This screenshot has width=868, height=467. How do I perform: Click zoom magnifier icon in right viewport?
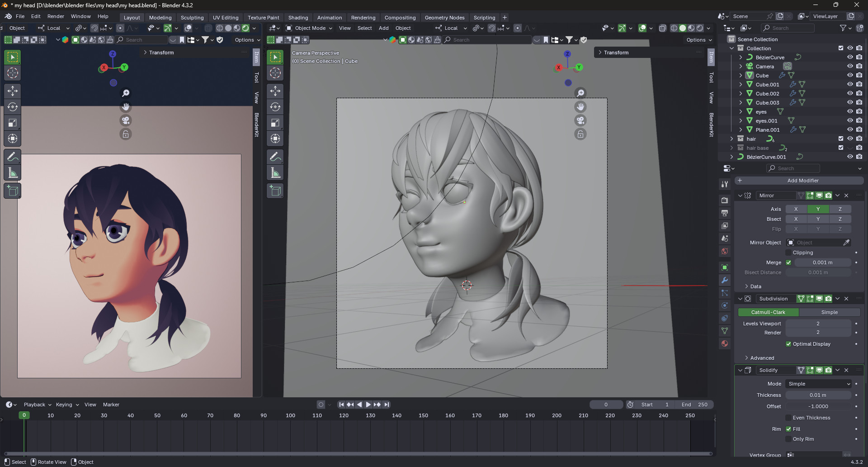click(580, 93)
